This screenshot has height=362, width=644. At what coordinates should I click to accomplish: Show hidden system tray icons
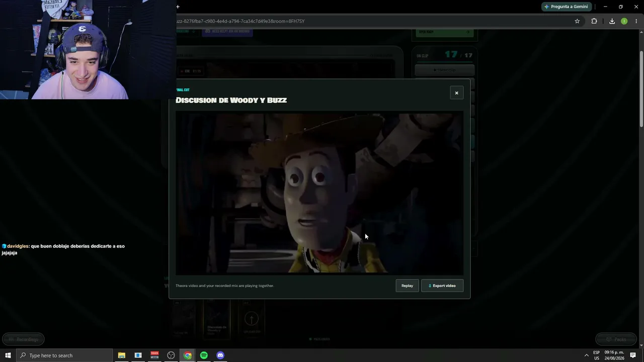pos(586,355)
